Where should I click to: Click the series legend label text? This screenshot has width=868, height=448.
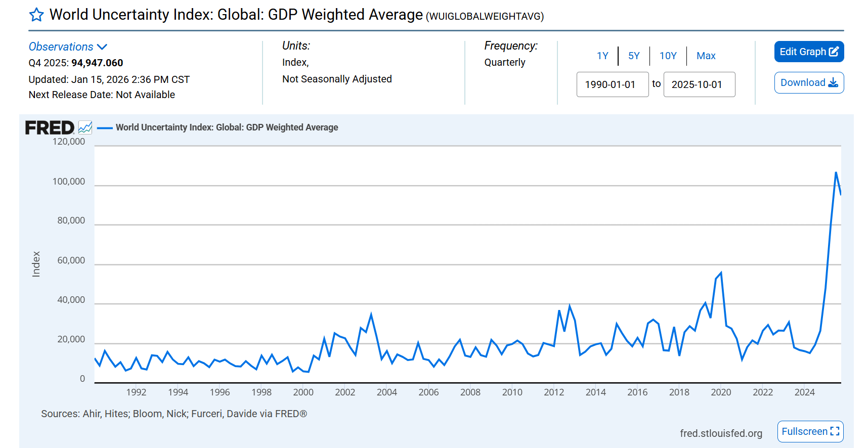[x=227, y=127]
